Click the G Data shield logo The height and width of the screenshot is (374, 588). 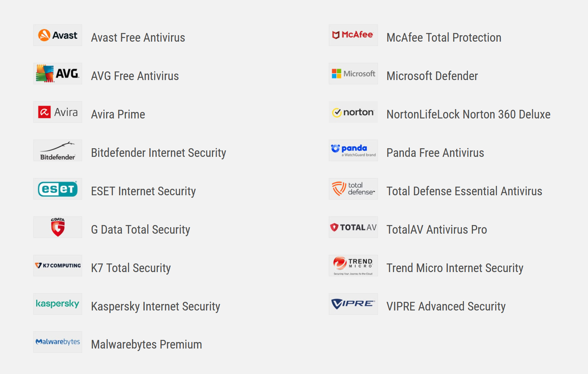58,227
